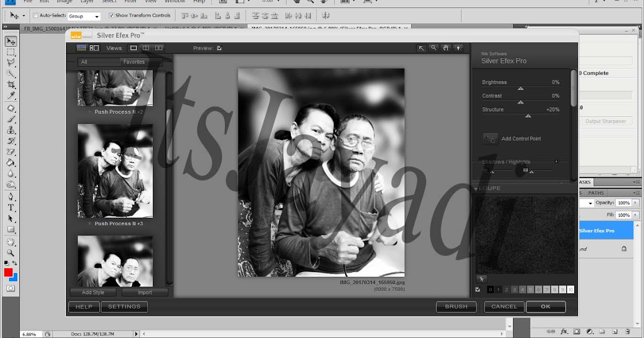
Task: Select the Healing Brush tool
Action: [x=11, y=108]
